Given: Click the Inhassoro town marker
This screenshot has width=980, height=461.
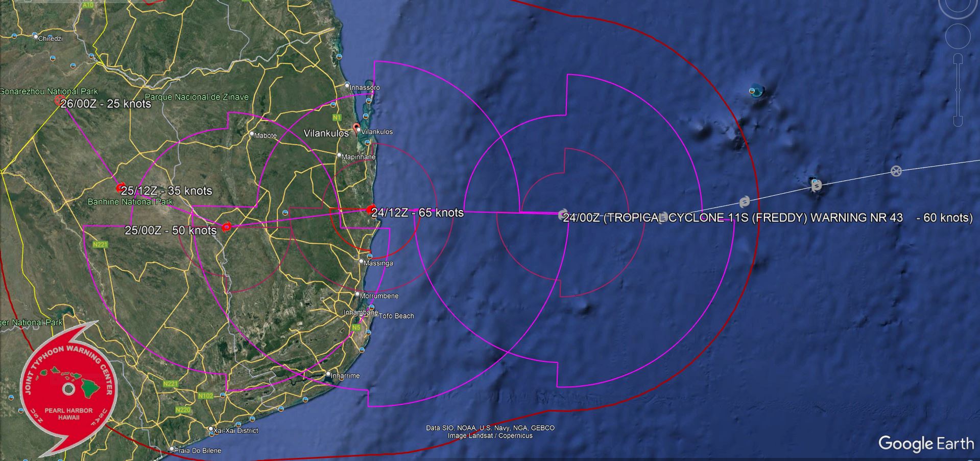Looking at the screenshot, I should [347, 85].
